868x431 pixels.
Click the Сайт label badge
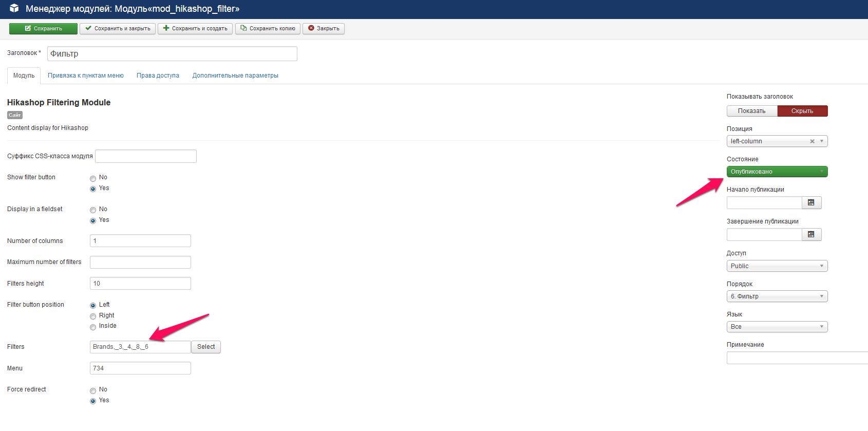(x=15, y=115)
